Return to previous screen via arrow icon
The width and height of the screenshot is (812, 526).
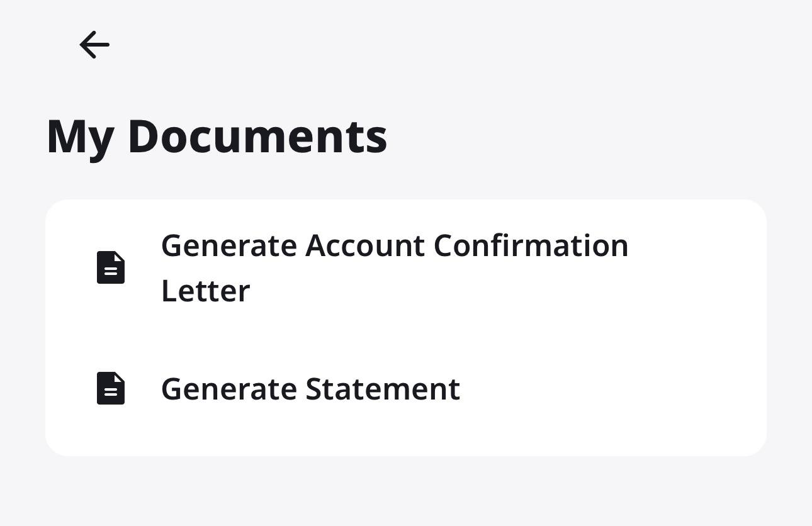click(94, 45)
